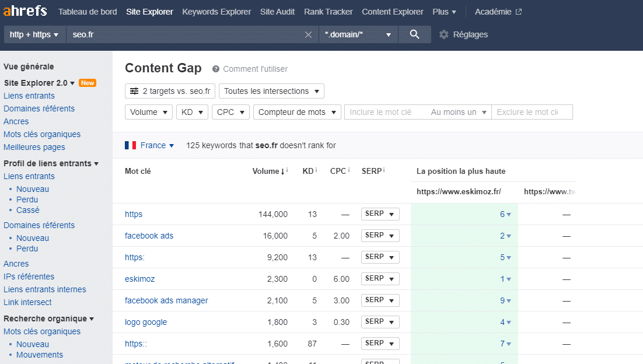
Task: Open the 'facebook ads' keyword link
Action: 149,236
